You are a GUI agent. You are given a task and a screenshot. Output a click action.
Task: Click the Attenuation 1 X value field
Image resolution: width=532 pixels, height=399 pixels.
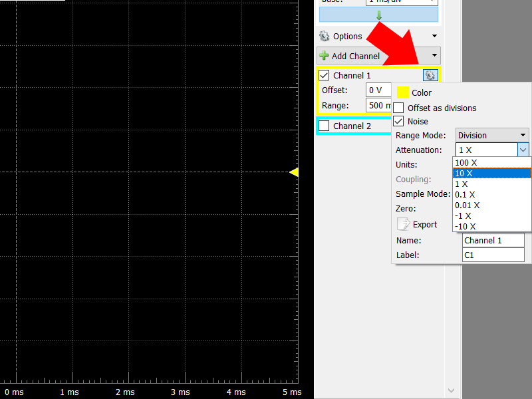pos(487,150)
